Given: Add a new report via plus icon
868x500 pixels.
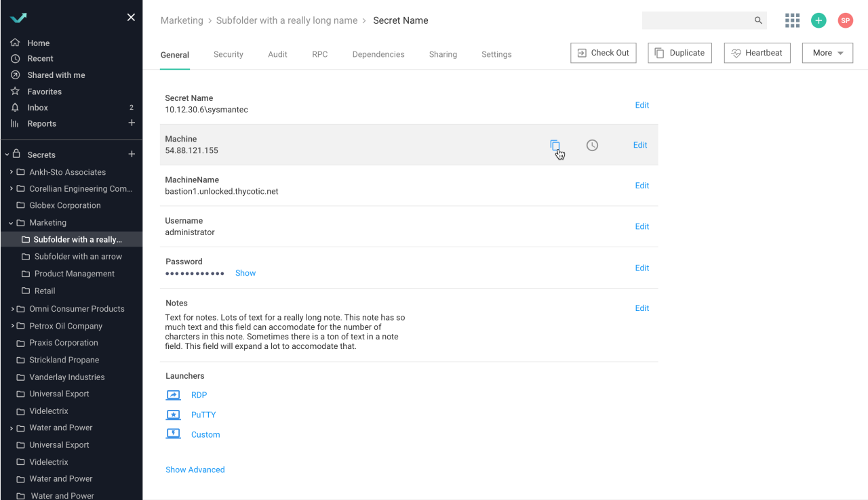Looking at the screenshot, I should click(x=132, y=123).
